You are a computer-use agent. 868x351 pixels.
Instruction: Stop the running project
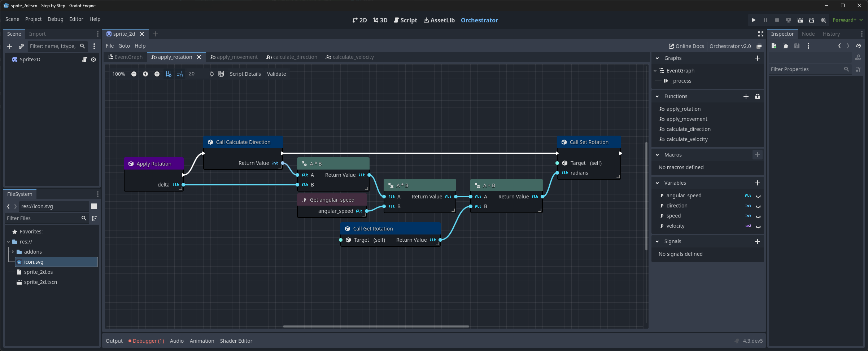point(777,20)
